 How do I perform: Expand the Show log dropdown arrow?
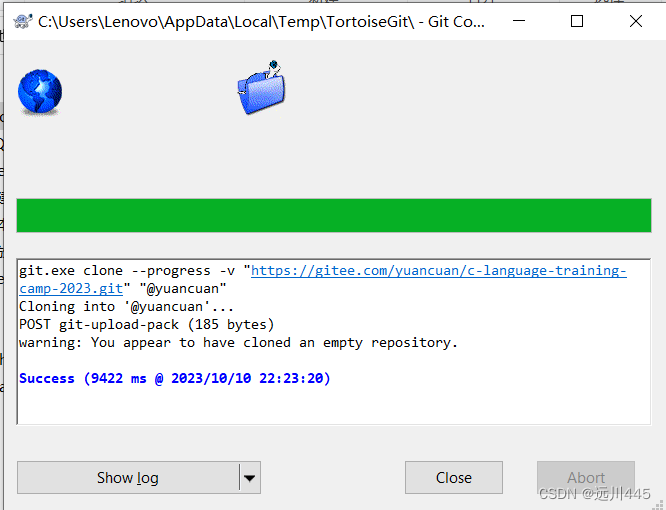click(250, 478)
